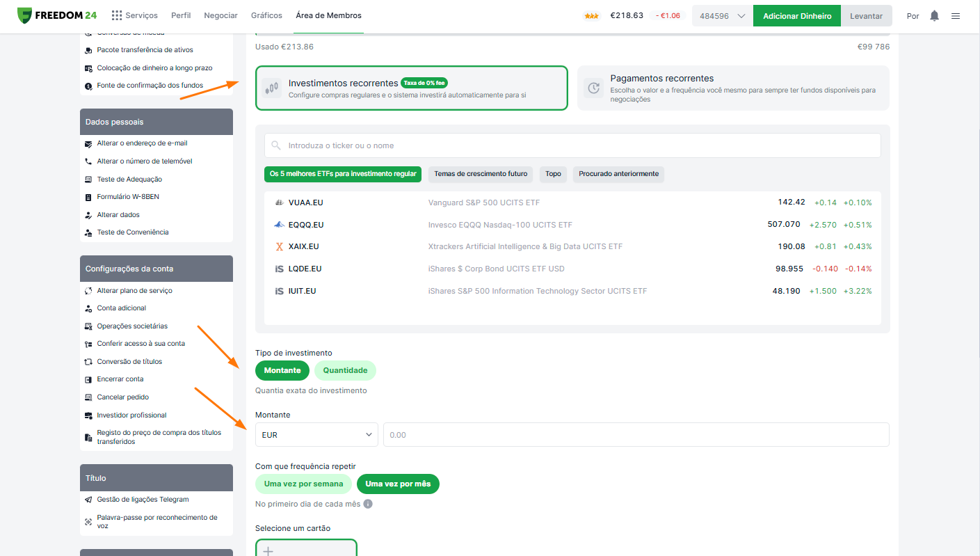Click the Alterar o endereço de e-mail envelope icon
The image size is (980, 556).
pyautogui.click(x=88, y=143)
